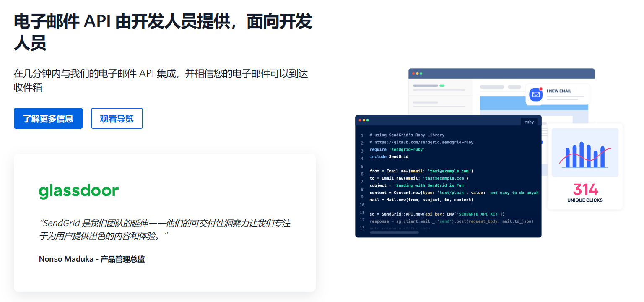This screenshot has width=644, height=302.
Task: Click code line content = Content.new
Action: point(454,193)
